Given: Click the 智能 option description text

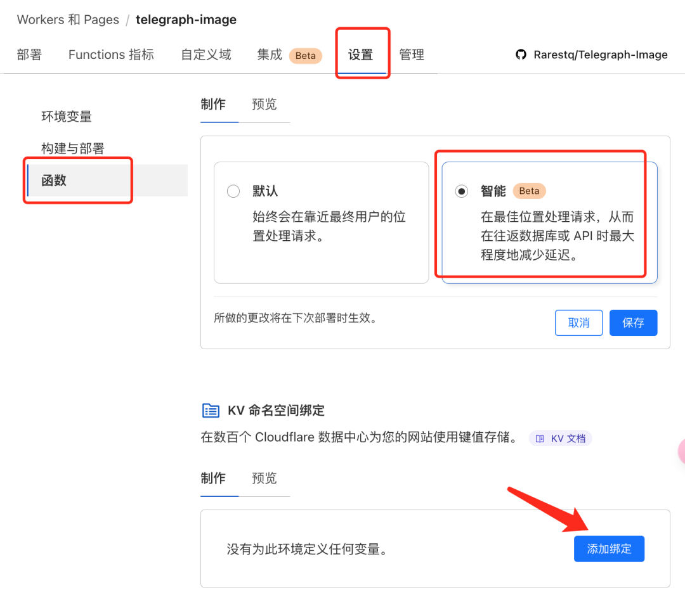Looking at the screenshot, I should coord(557,236).
